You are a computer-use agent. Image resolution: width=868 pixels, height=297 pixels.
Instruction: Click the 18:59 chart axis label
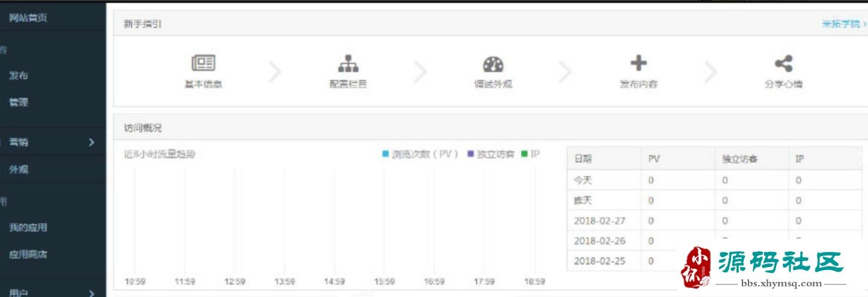coord(534,281)
